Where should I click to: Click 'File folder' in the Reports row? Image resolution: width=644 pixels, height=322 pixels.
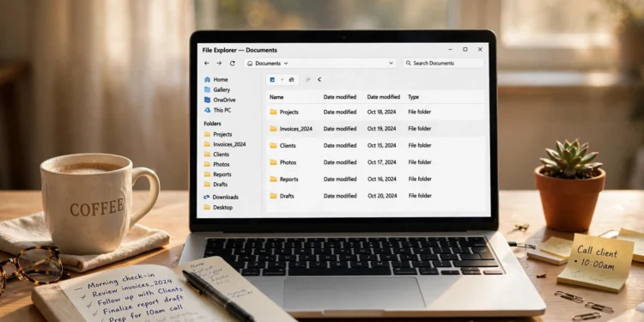pos(420,179)
